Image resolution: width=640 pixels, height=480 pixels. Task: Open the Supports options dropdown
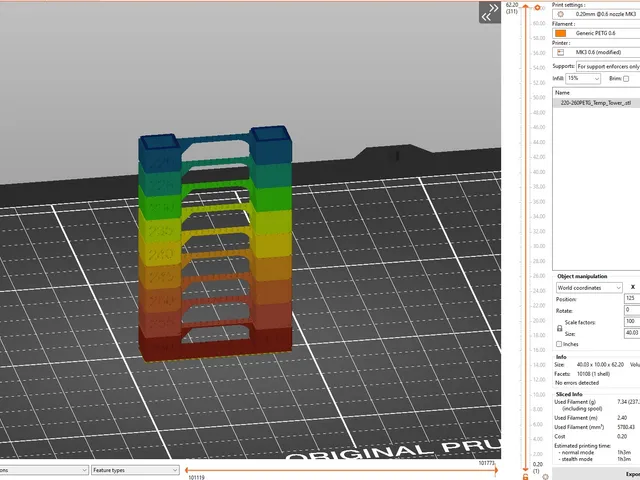(608, 66)
